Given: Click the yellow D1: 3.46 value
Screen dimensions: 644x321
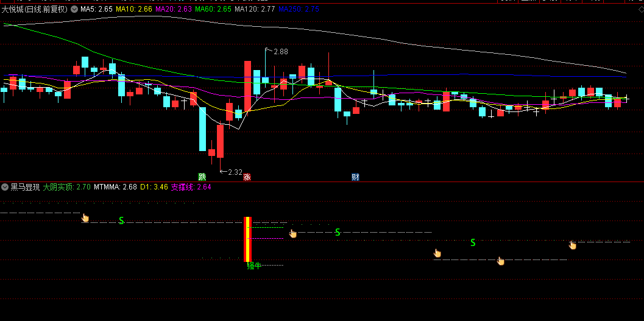Looking at the screenshot, I should coord(154,187).
